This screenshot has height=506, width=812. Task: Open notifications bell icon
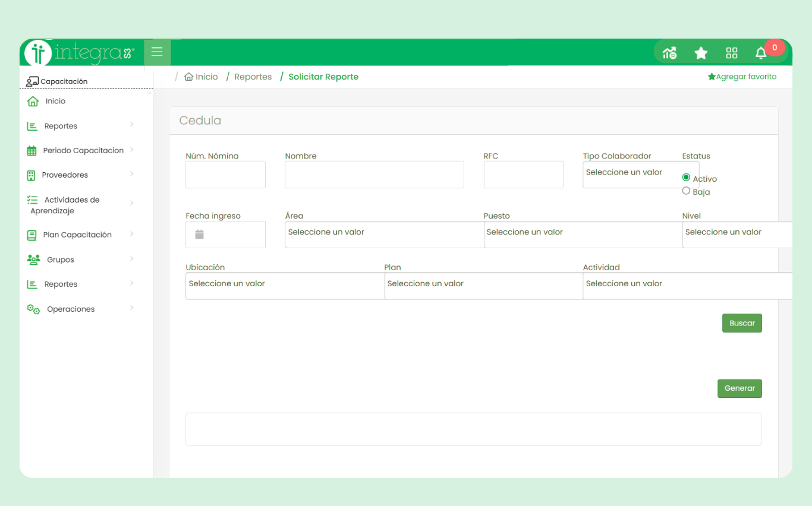click(x=761, y=53)
